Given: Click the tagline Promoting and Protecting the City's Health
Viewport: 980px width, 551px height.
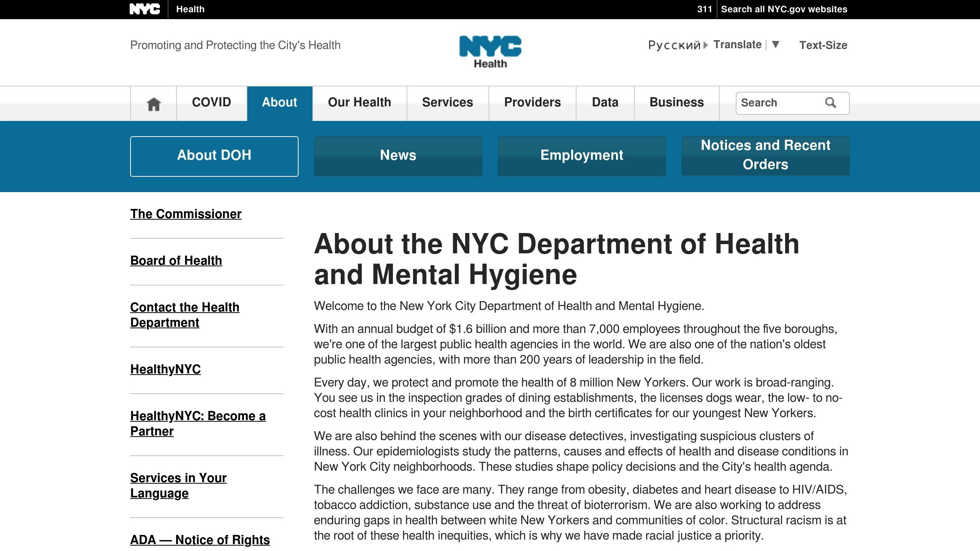Looking at the screenshot, I should [x=235, y=45].
